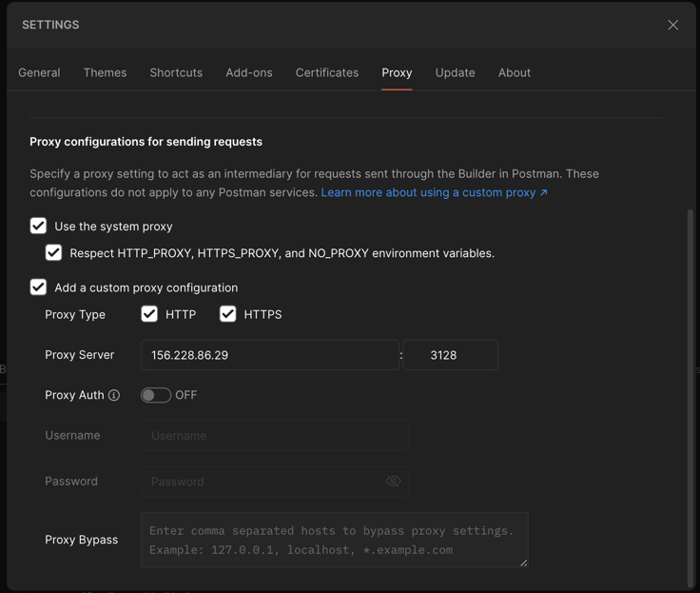Screen dimensions: 700x593
Task: Enable the Proxy Auth toggle
Action: click(156, 395)
